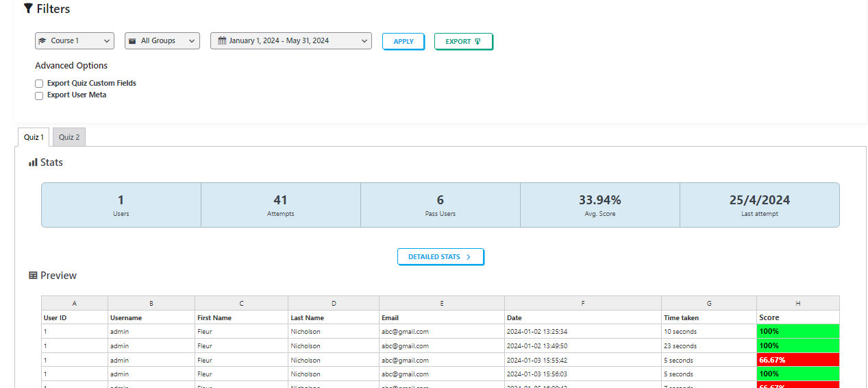Click date cell 2024-01-03 15:55:42
The image size is (868, 388).
[583, 361]
